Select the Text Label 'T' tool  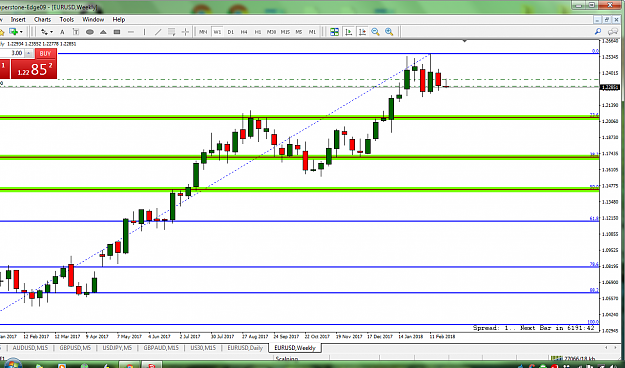point(76,32)
